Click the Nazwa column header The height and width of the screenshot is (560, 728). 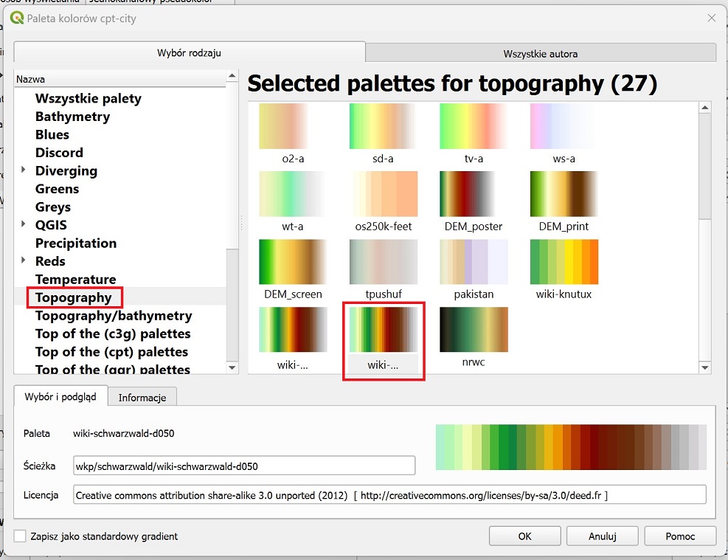pos(119,79)
